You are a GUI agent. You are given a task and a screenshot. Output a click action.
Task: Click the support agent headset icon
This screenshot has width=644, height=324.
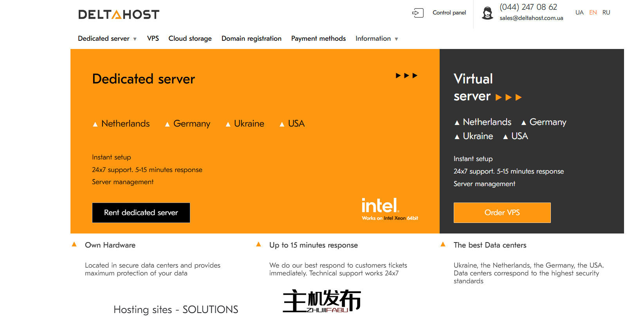[487, 13]
